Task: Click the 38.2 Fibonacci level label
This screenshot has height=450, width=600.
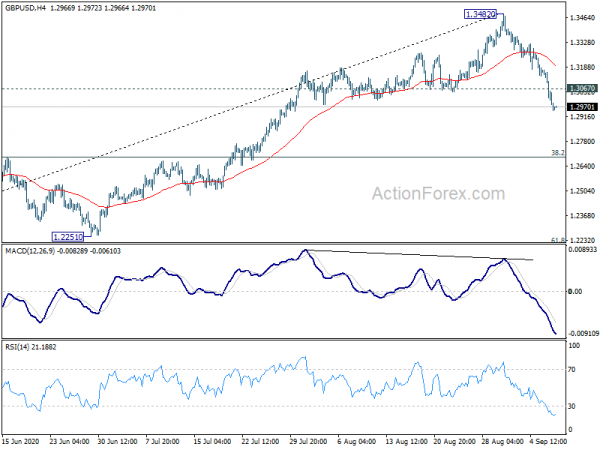Action: pos(558,153)
